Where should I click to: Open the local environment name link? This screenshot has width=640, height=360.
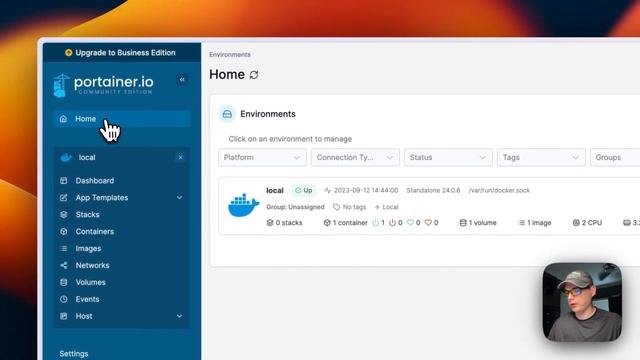pos(275,190)
